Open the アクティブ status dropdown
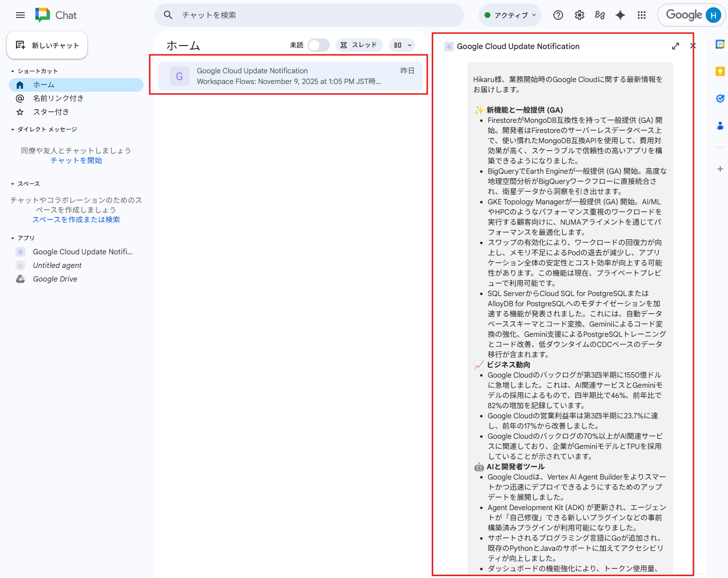 [510, 15]
